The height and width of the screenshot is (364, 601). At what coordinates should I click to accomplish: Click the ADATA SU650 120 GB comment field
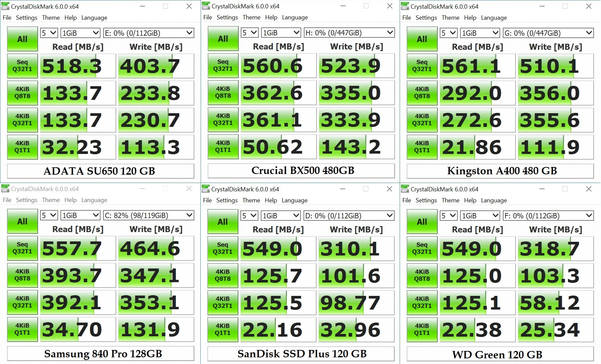[x=101, y=171]
